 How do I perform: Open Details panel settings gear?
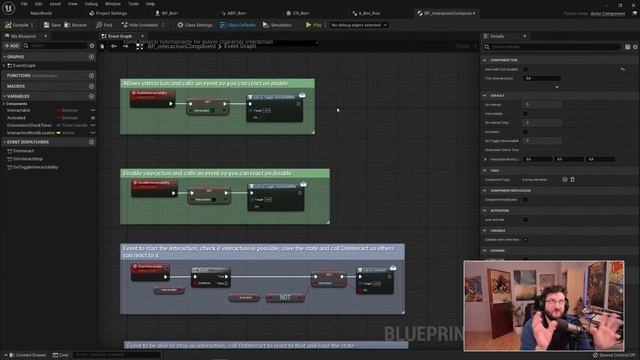click(635, 47)
